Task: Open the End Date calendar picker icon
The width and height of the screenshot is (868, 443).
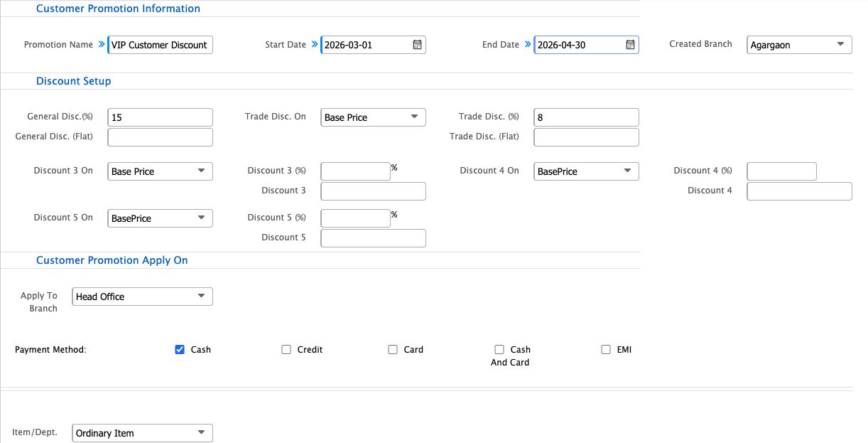Action: click(x=630, y=45)
